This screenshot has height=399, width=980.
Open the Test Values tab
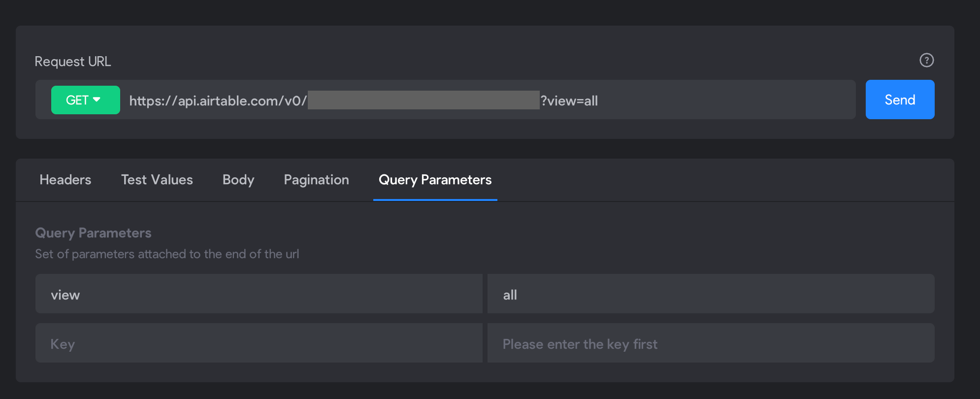pyautogui.click(x=157, y=180)
